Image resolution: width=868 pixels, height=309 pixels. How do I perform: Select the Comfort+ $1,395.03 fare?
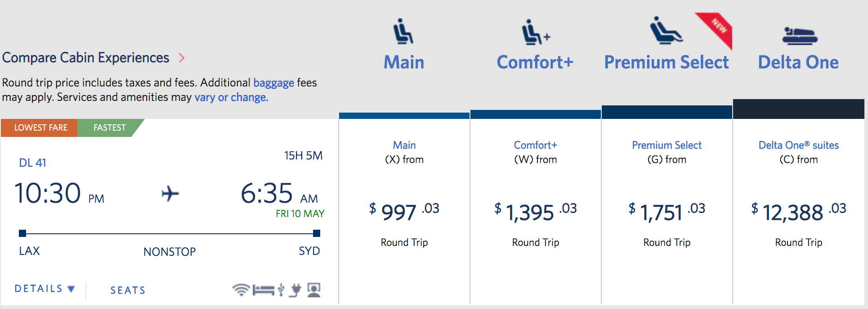[x=536, y=212]
